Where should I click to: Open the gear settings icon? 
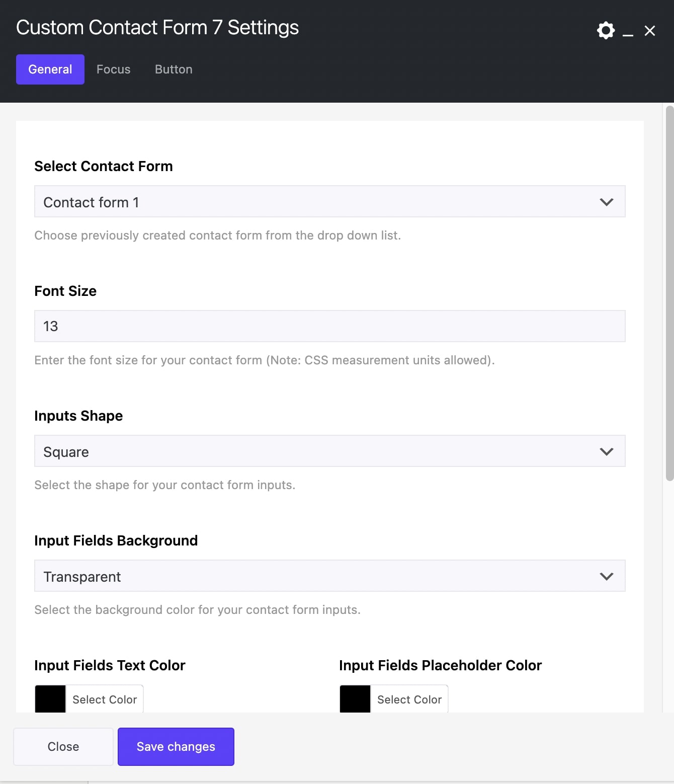pos(606,30)
